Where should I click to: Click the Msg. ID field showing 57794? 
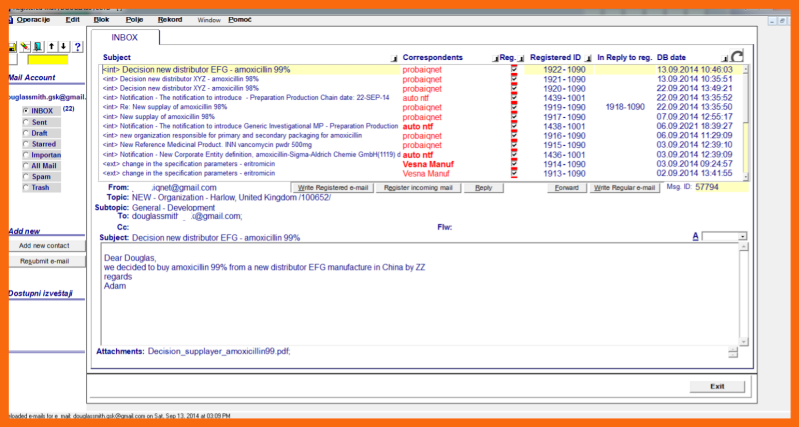click(722, 188)
